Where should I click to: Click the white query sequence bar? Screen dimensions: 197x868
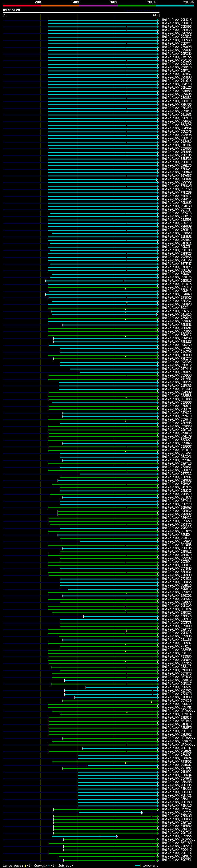81,12
